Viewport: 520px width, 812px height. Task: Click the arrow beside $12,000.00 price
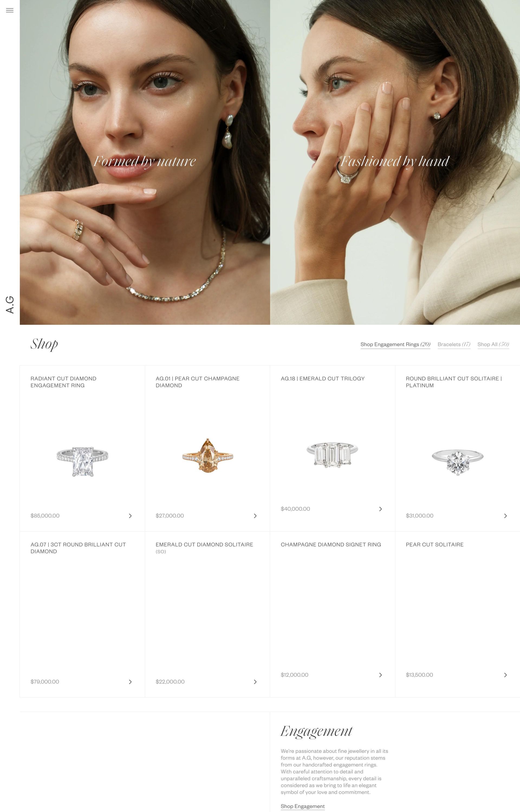coord(381,675)
